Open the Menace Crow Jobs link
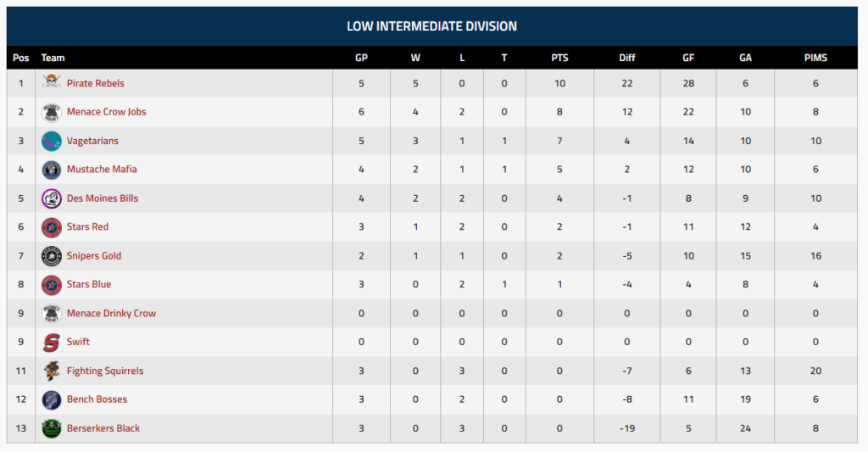The width and height of the screenshot is (868, 452). point(106,112)
